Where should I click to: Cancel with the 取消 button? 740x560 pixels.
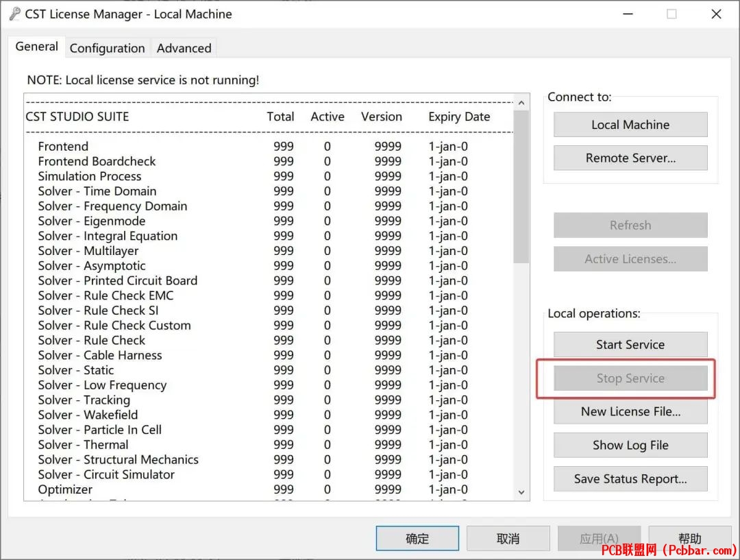[508, 538]
